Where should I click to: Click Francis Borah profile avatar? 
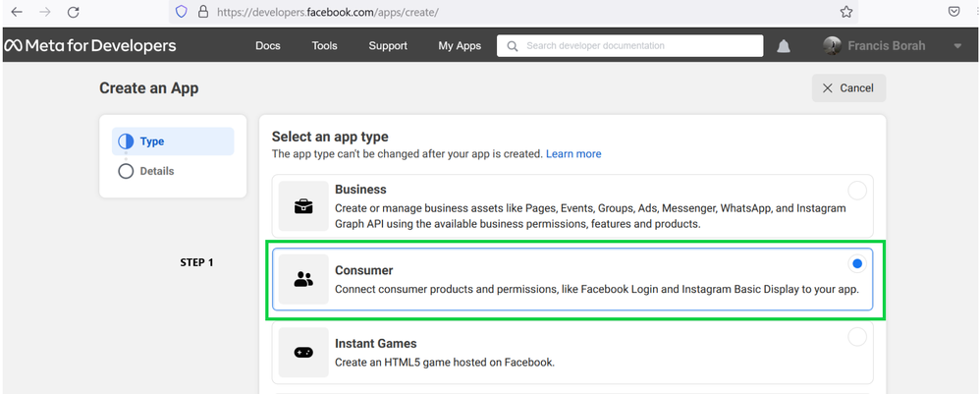point(832,46)
